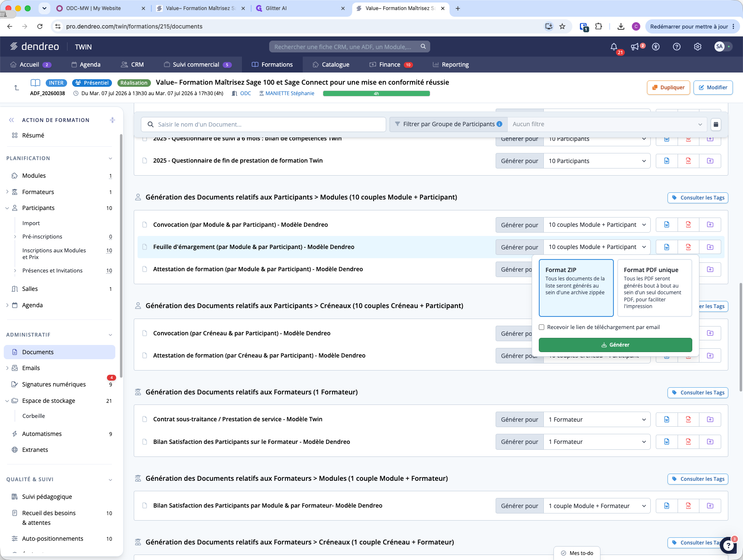The height and width of the screenshot is (560, 743).
Task: Click the calendar icon next to filter
Action: [716, 124]
